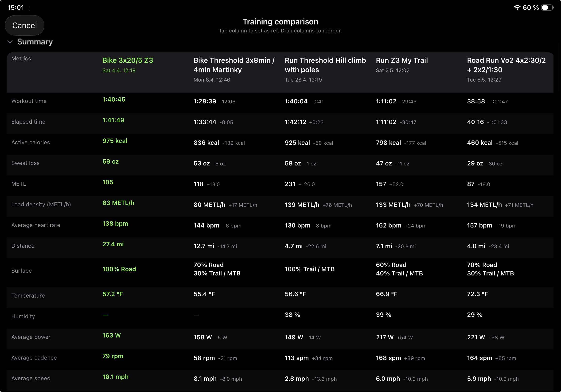Tap the METL row label

(x=19, y=184)
